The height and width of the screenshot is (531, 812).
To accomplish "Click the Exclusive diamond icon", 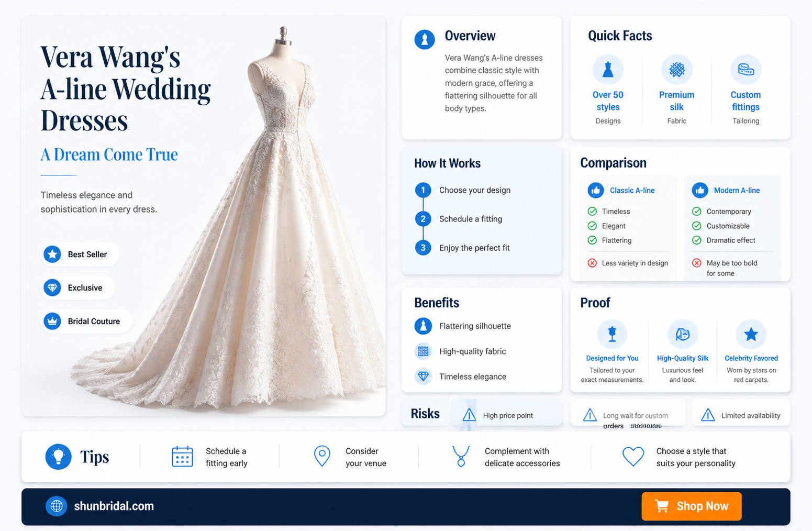I will coord(52,288).
